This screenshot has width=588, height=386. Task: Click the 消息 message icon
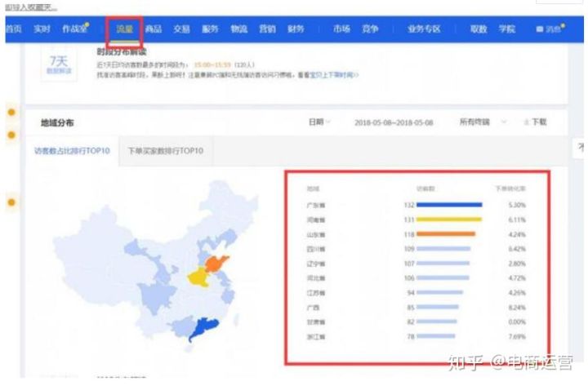(x=549, y=29)
